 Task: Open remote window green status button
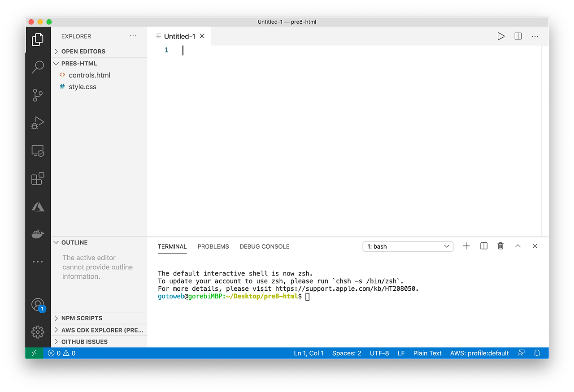34,353
